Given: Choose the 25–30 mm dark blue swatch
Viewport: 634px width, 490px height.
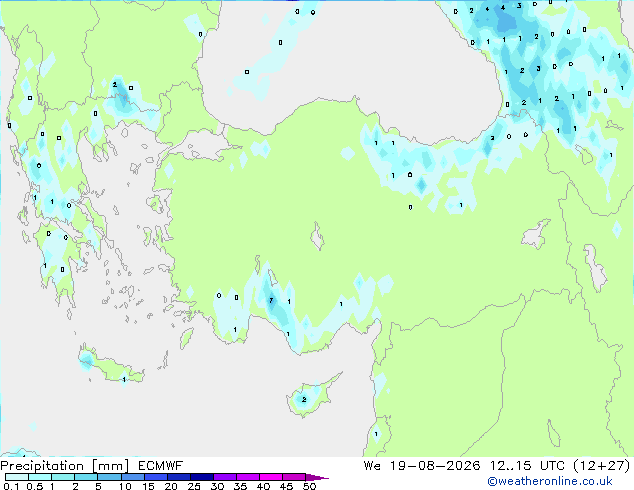Looking at the screenshot, I should 201,477.
